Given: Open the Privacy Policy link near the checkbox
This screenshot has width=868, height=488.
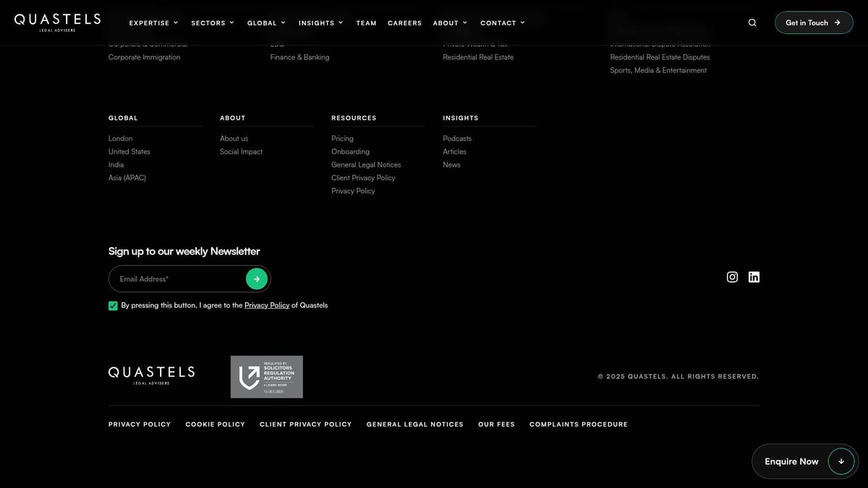Looking at the screenshot, I should click(267, 305).
